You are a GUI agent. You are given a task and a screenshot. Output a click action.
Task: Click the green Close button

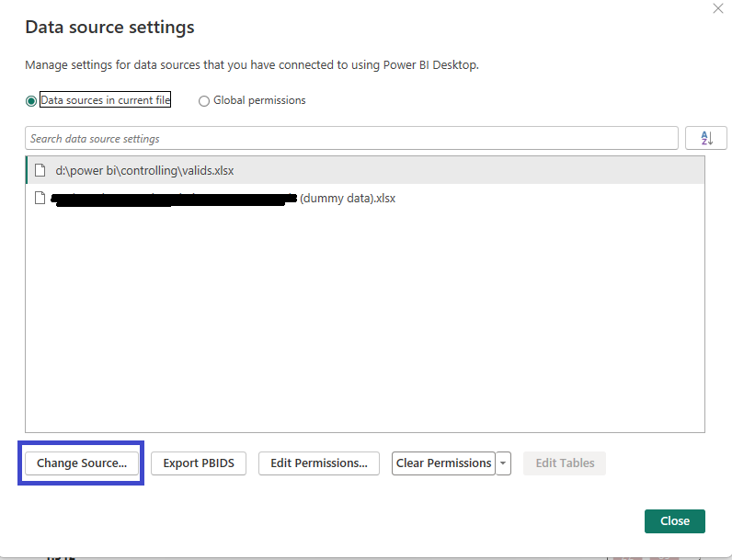[x=675, y=521]
